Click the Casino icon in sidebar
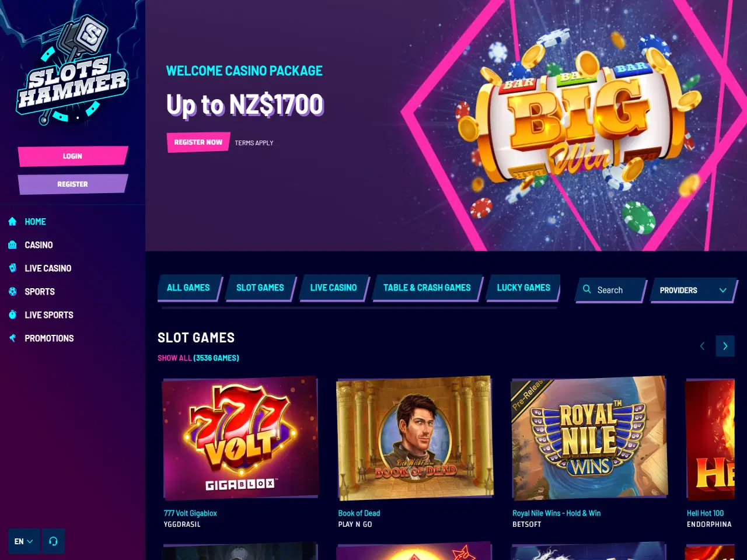The height and width of the screenshot is (560, 747). (x=12, y=245)
